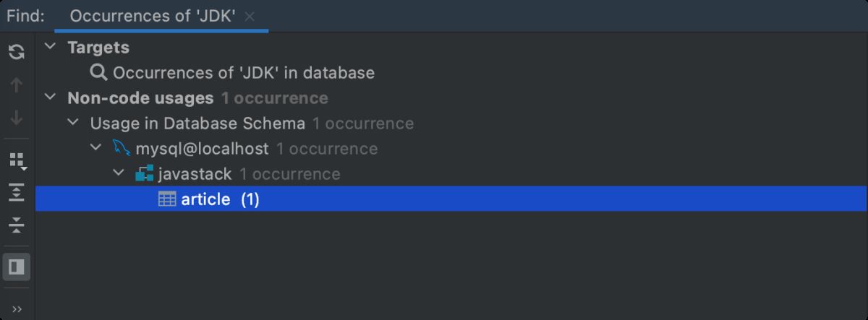Collapse the mysql@localhost node

pyautogui.click(x=96, y=149)
